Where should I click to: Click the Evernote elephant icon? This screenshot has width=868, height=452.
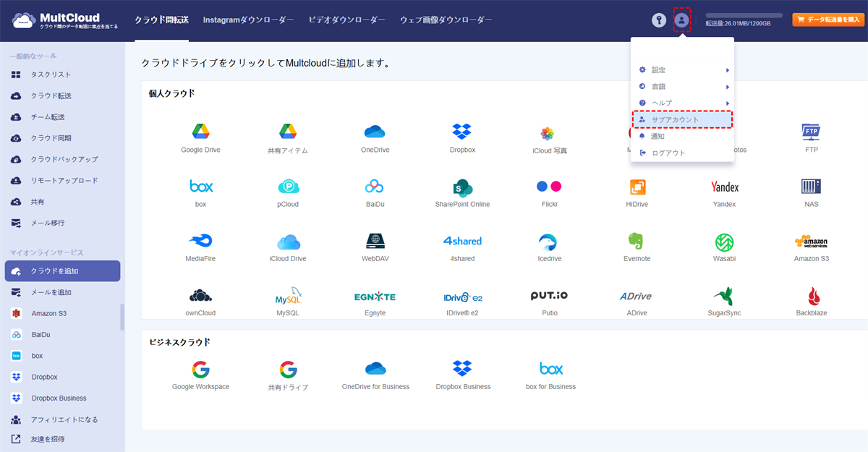pos(637,241)
